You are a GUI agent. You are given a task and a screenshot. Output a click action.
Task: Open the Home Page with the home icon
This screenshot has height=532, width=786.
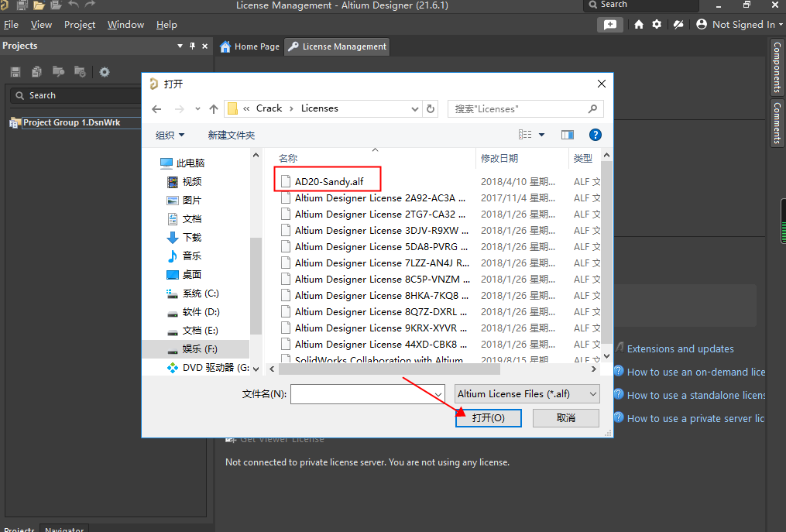638,24
